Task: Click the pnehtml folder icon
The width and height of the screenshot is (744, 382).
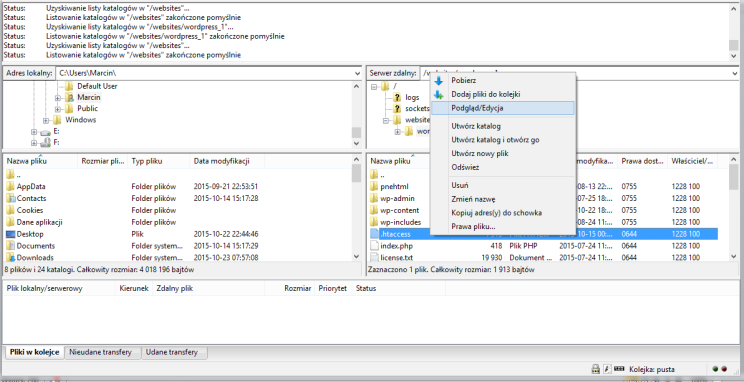Action: click(374, 186)
